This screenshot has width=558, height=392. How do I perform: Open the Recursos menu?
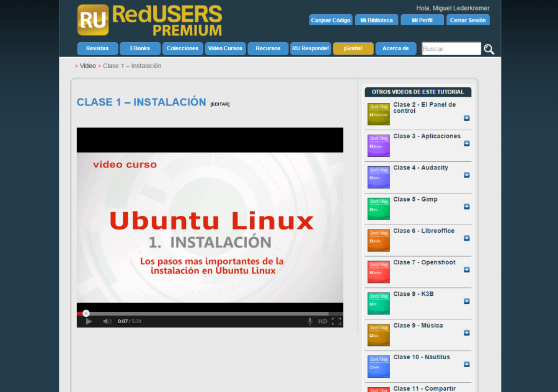[268, 48]
